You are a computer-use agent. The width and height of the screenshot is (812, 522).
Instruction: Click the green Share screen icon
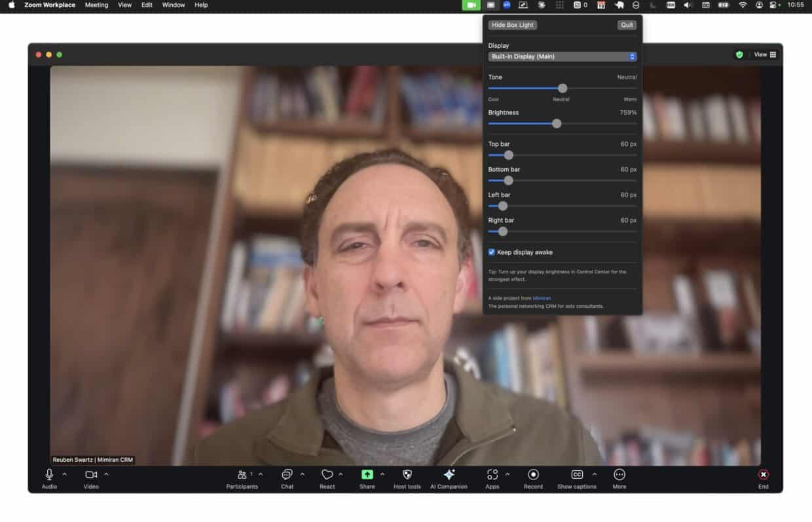pyautogui.click(x=367, y=475)
